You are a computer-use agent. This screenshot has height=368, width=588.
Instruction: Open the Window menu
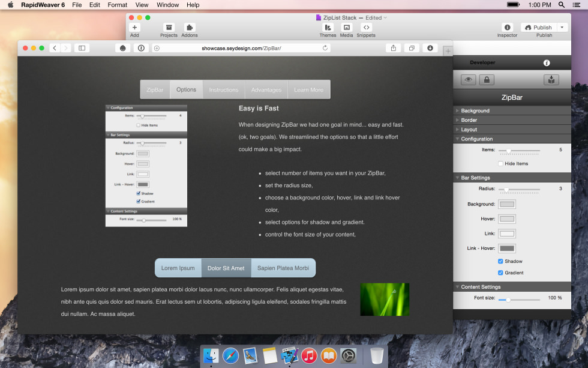[167, 5]
